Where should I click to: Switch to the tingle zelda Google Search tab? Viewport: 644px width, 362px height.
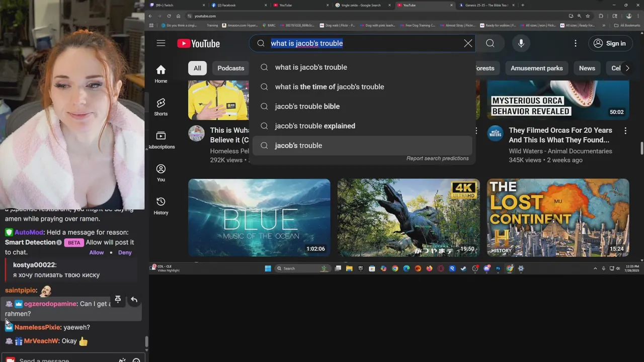pyautogui.click(x=361, y=5)
